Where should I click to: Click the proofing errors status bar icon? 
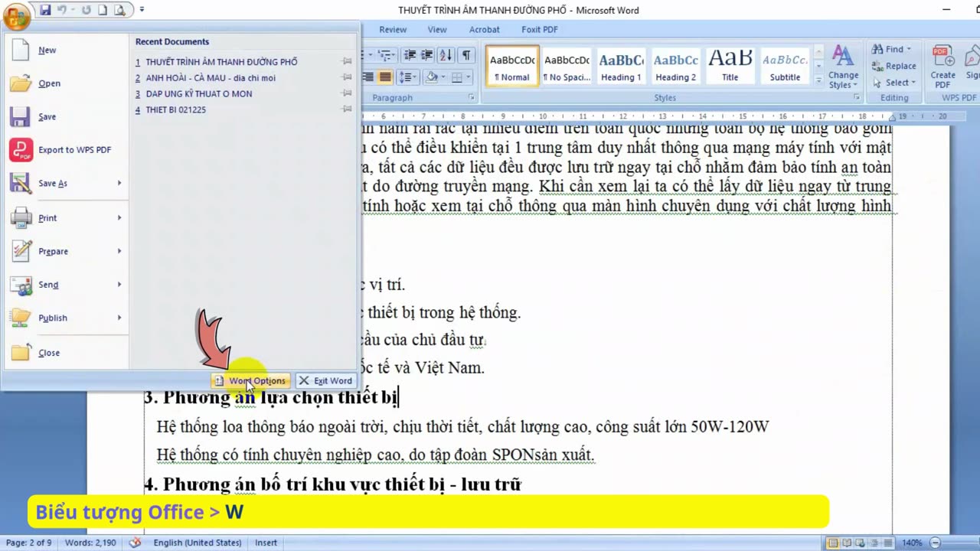tap(136, 543)
